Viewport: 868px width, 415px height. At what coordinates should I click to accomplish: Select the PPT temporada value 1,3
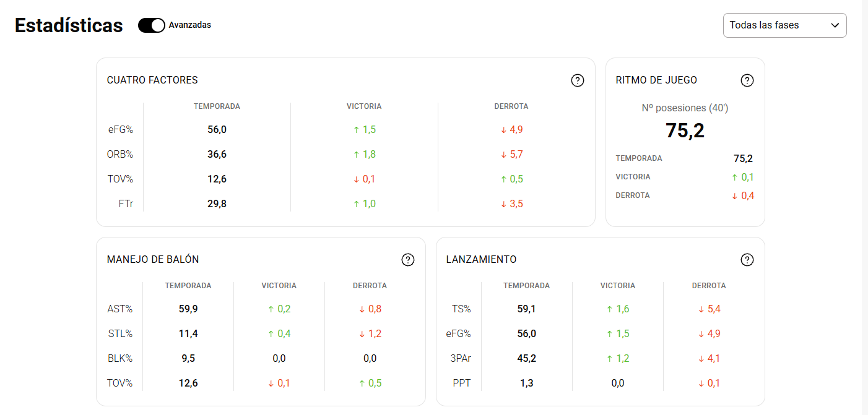tap(526, 383)
